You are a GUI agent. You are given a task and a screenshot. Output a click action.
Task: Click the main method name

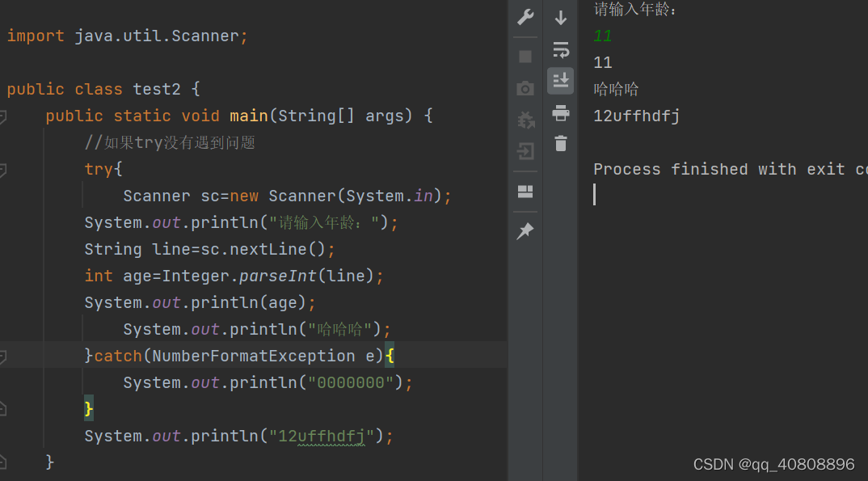[249, 116]
